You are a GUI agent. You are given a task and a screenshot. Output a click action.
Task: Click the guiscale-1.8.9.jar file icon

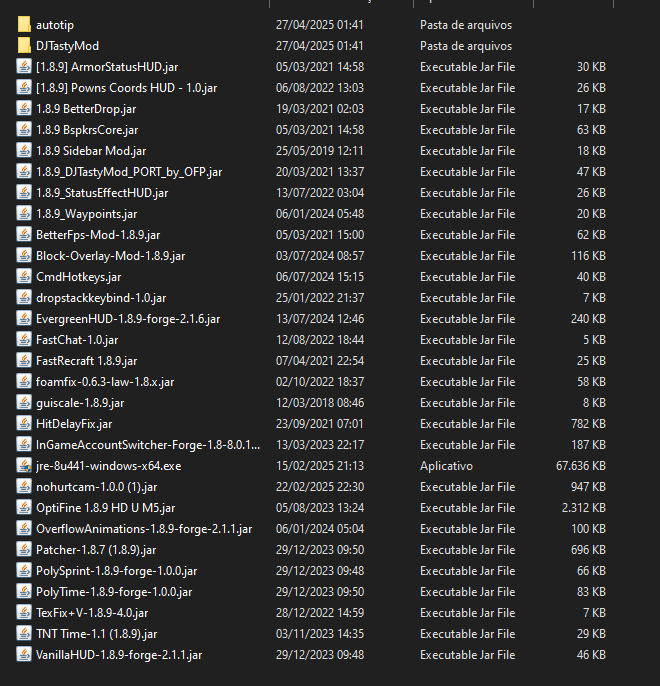click(x=24, y=402)
